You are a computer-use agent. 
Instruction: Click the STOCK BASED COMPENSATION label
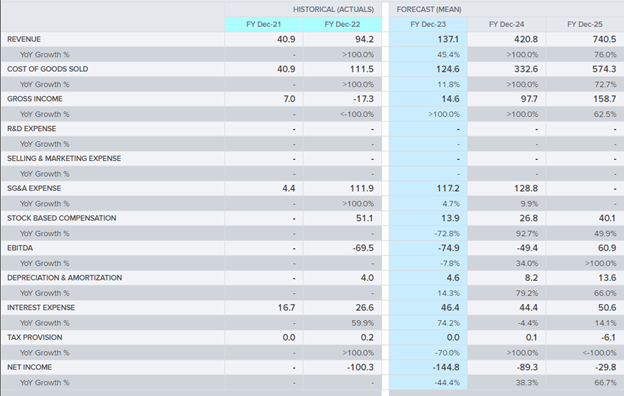pyautogui.click(x=62, y=218)
